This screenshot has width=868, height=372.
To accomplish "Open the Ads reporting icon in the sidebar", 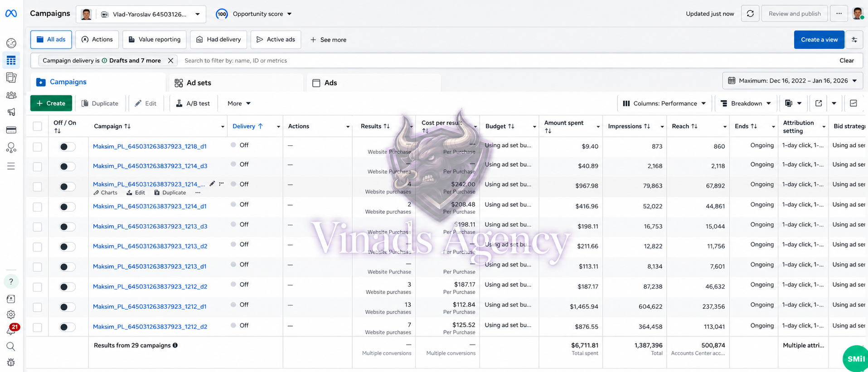I will click(x=11, y=77).
